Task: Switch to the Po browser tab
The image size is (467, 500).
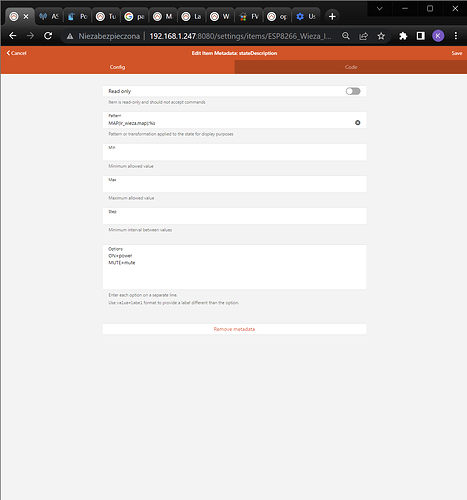Action: coord(77,16)
